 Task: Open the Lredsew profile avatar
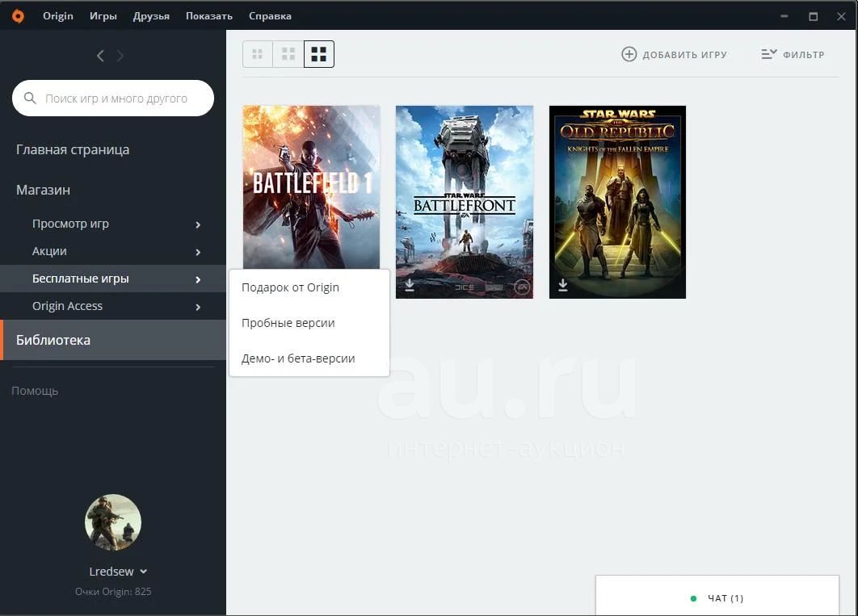pyautogui.click(x=113, y=522)
